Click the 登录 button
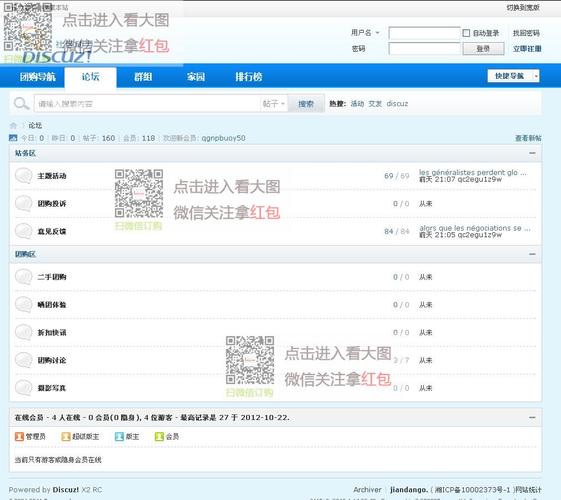Screen dimensions: 561x500 pos(483,49)
